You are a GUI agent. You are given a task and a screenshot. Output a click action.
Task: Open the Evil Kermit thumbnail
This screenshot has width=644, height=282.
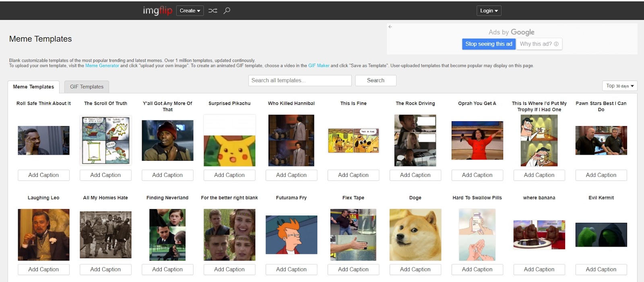[x=601, y=234]
